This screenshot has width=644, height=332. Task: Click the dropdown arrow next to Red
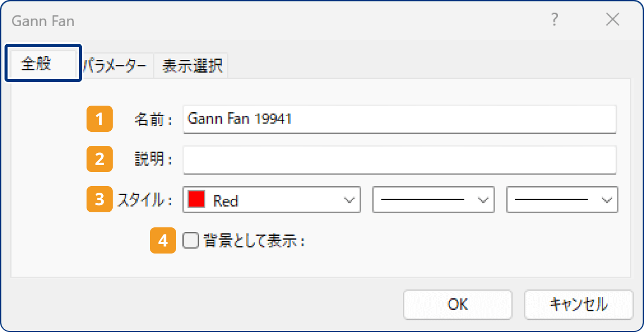coord(351,200)
